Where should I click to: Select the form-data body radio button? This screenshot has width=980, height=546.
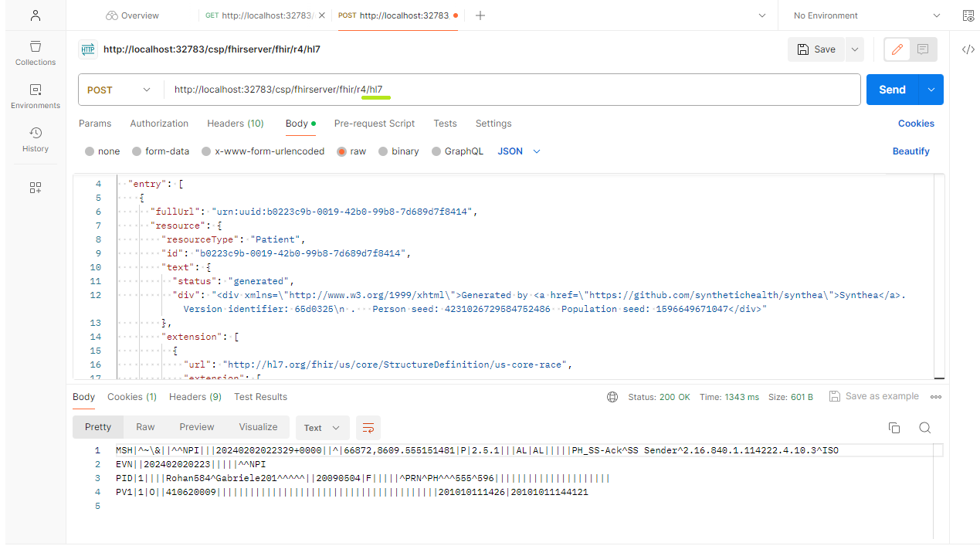[x=137, y=151]
